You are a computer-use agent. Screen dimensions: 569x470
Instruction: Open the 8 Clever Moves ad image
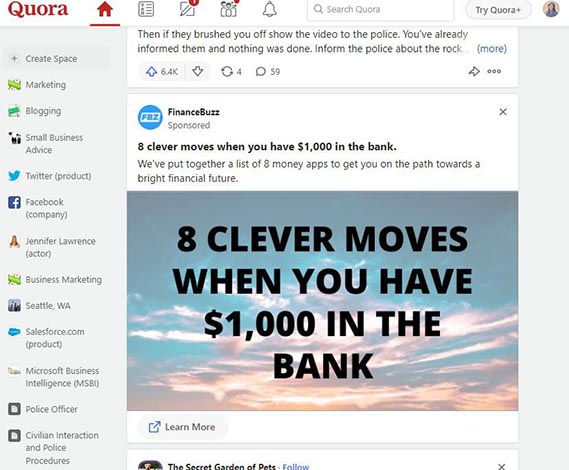coord(322,301)
